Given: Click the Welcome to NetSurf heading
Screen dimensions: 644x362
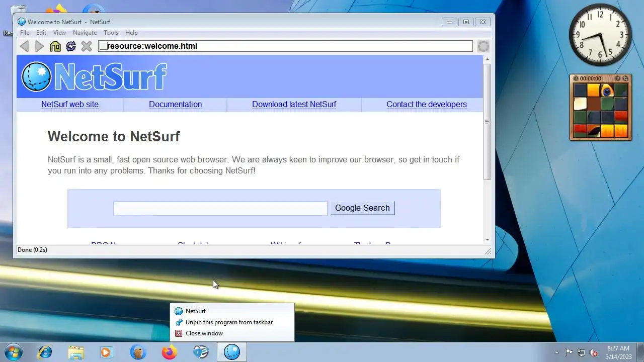Looking at the screenshot, I should [x=114, y=137].
